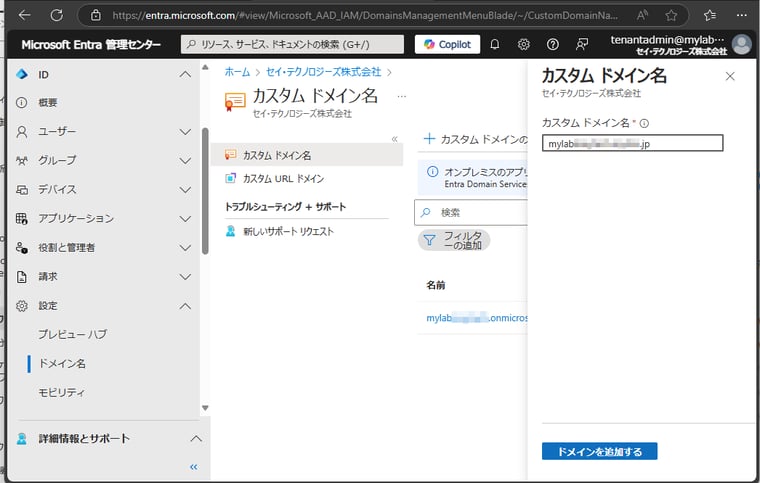Click the ID diamond icon in the sidebar
760x483 pixels.
coord(22,74)
